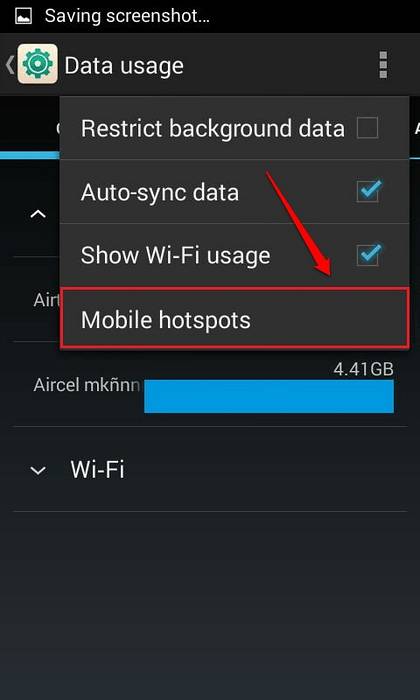This screenshot has height=700, width=420.
Task: Tap the Saving screenshot notification text
Action: click(127, 17)
